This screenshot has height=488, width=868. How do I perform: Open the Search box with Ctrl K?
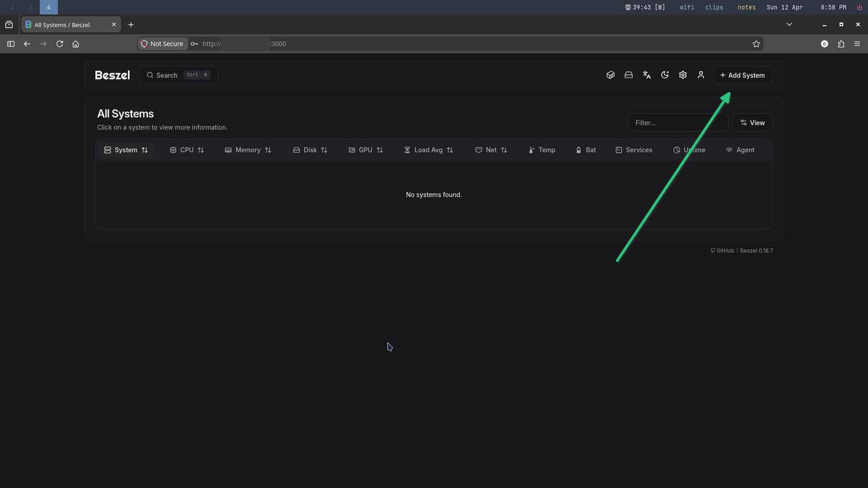click(178, 75)
